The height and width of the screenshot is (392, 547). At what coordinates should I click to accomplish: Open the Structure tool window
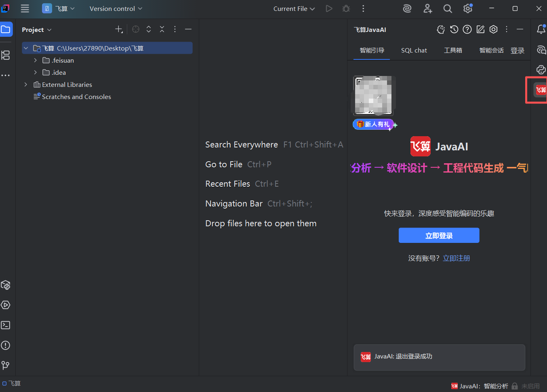click(x=6, y=55)
